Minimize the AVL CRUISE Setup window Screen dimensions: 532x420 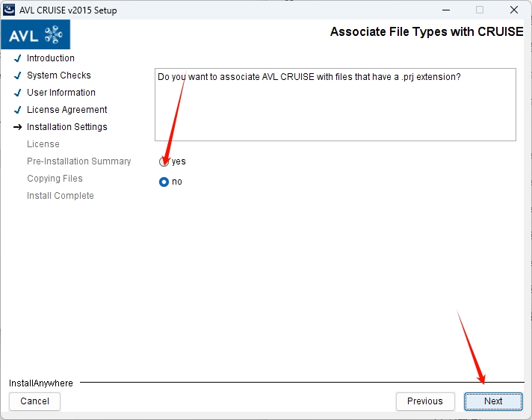coord(445,10)
